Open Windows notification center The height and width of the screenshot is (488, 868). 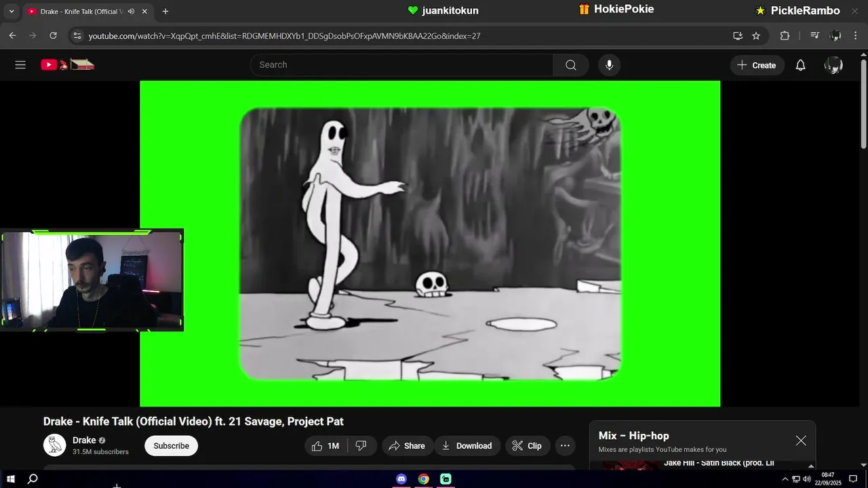pos(853,479)
